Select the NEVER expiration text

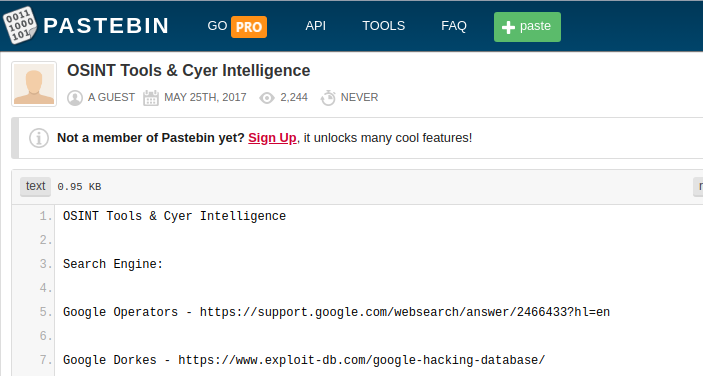point(360,97)
